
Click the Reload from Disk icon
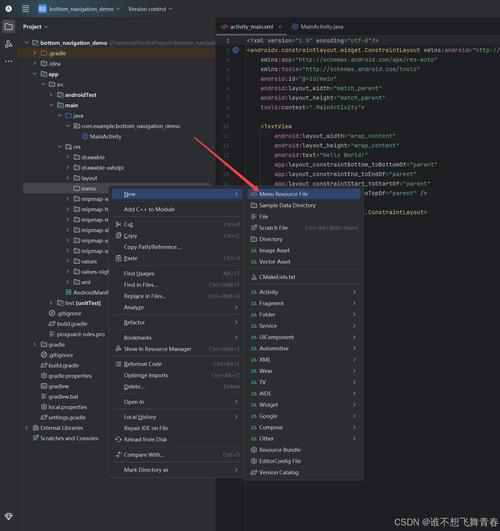(x=118, y=439)
